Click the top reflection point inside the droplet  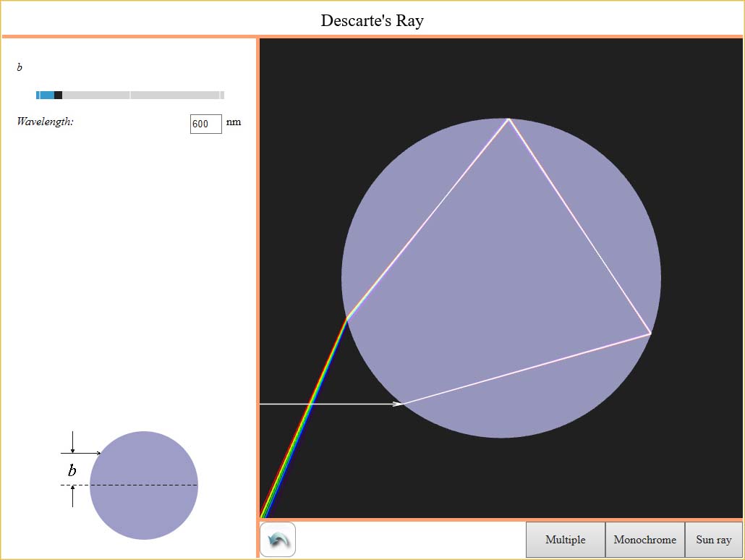coord(508,119)
